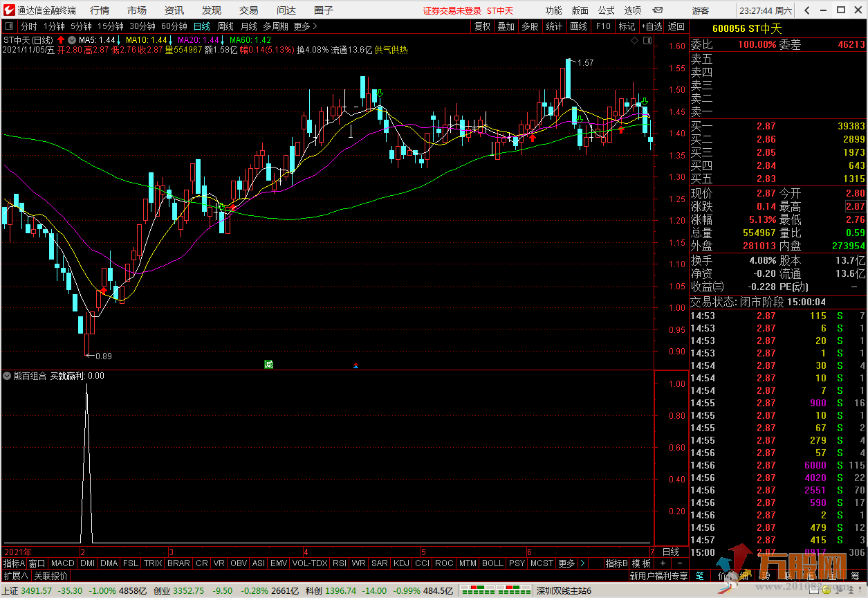
Task: Select the VOL-TDX indicator tab
Action: 310,563
